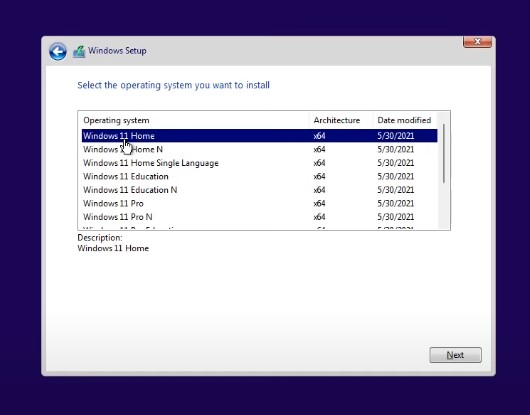Select Windows 11 Home row

coord(260,136)
